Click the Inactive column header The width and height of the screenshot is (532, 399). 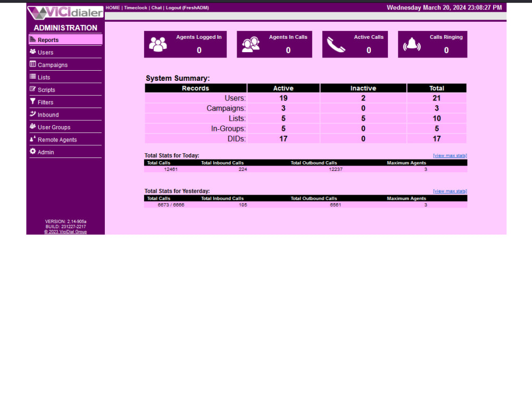pyautogui.click(x=363, y=88)
